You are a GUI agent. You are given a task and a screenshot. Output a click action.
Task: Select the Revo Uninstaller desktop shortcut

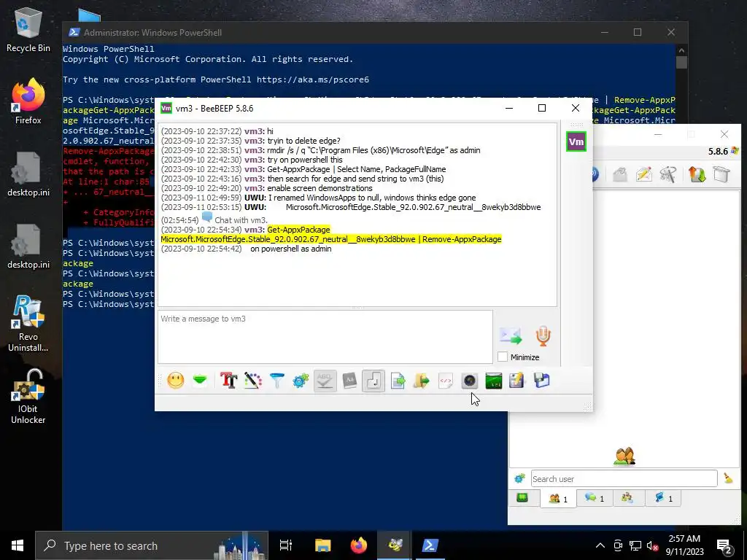(28, 324)
